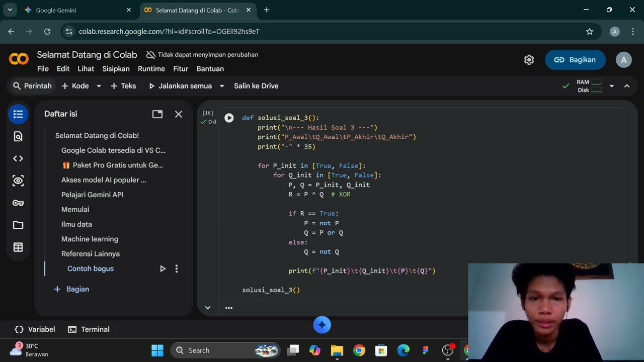Go to Referensi Lainnya section
Image resolution: width=644 pixels, height=362 pixels.
click(91, 254)
